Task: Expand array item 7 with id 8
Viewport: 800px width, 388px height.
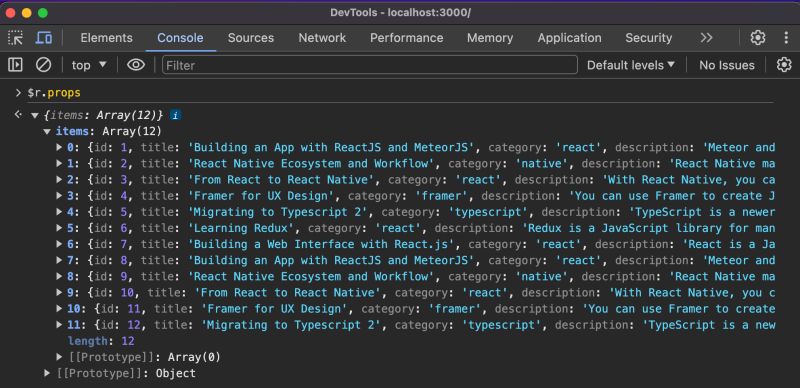Action: [x=60, y=260]
